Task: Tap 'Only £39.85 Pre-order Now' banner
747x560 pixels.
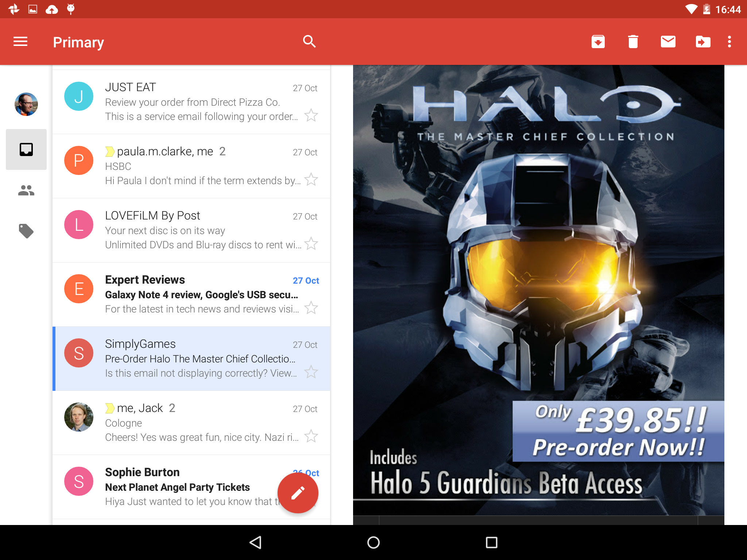Action: [618, 431]
